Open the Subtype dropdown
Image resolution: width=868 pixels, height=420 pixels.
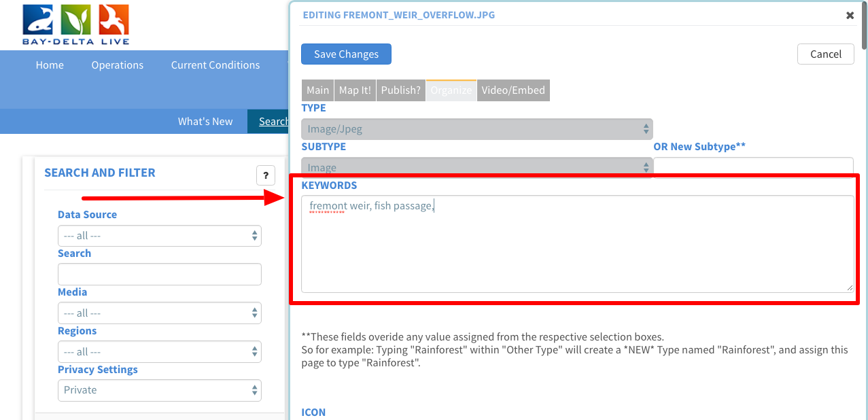(x=476, y=167)
